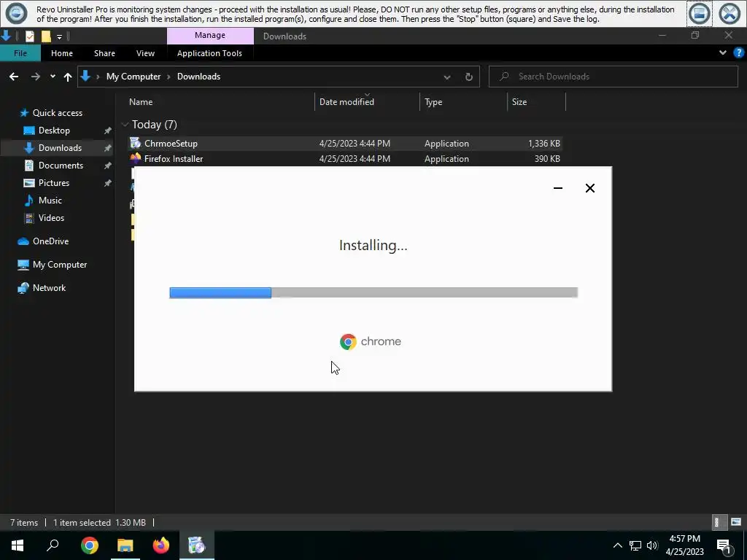747x560 pixels.
Task: Sort by Name column header
Action: [141, 102]
